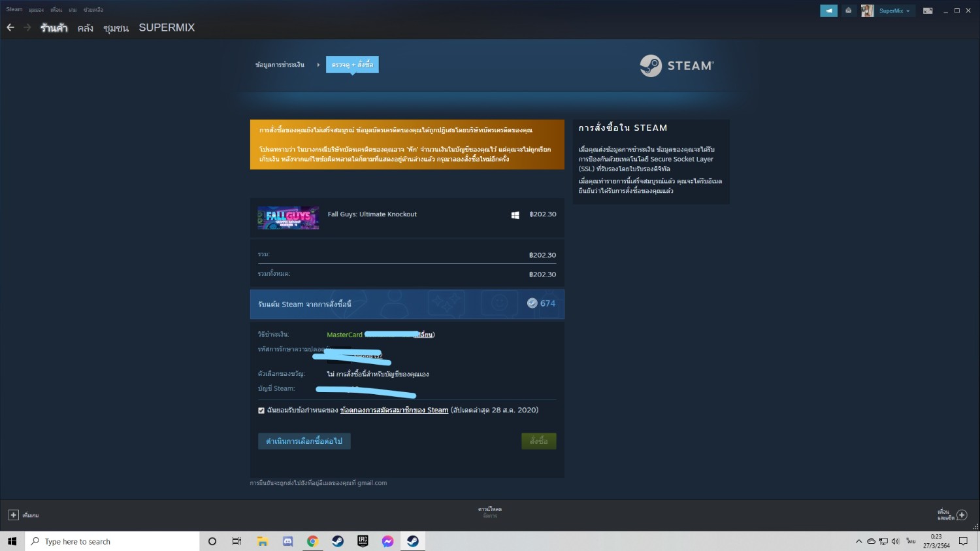Click the Windows platform icon
The height and width of the screenshot is (551, 980).
coord(515,215)
